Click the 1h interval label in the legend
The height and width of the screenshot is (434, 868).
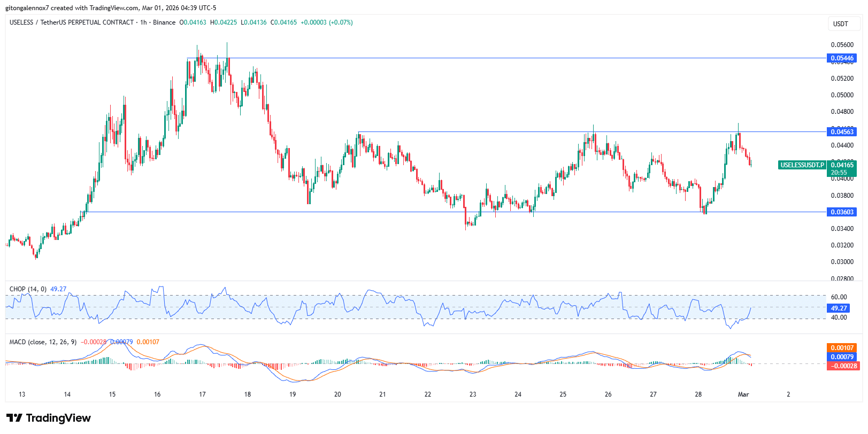143,22
